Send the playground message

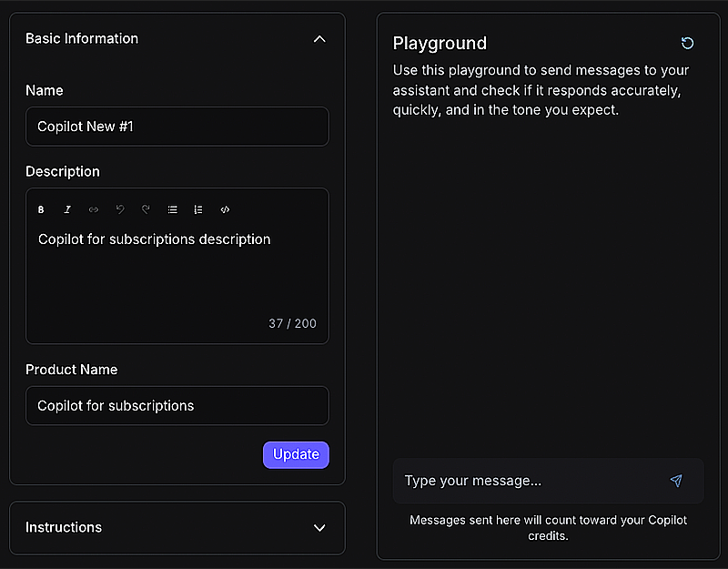tap(676, 481)
